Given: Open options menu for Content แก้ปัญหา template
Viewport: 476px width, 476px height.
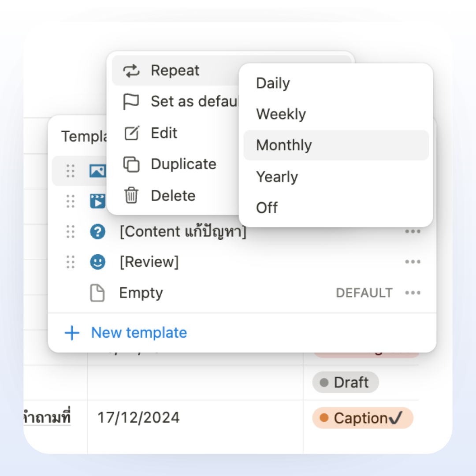Looking at the screenshot, I should click(413, 231).
